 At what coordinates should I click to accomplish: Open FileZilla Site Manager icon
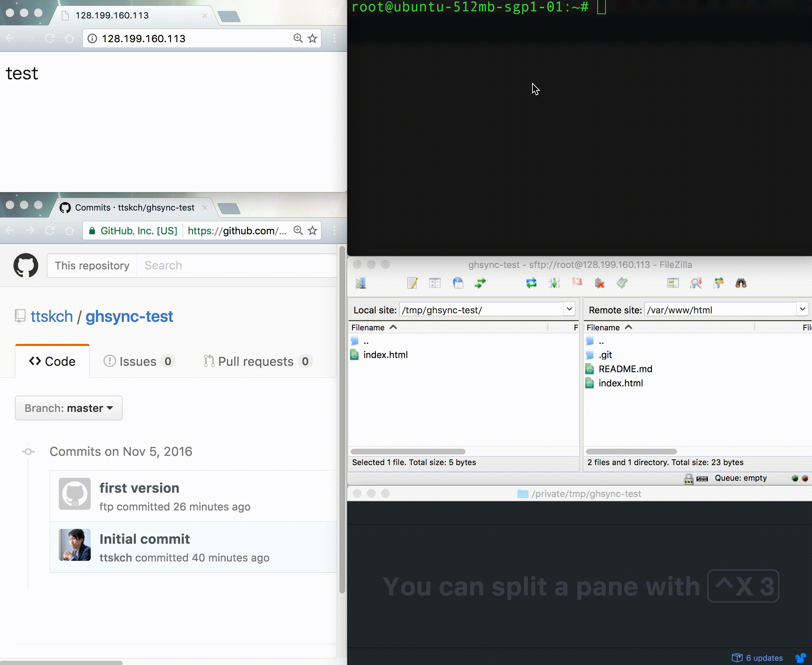click(x=361, y=283)
